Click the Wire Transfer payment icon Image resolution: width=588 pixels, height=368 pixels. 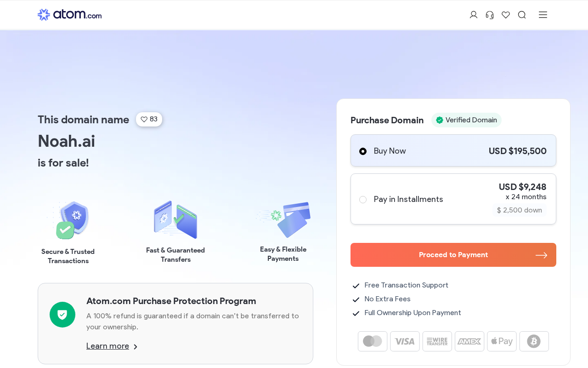(437, 341)
